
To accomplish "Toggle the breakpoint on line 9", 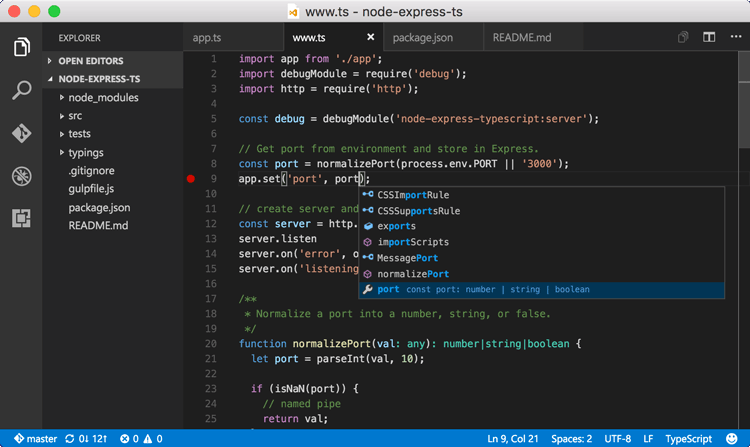I will [x=191, y=179].
